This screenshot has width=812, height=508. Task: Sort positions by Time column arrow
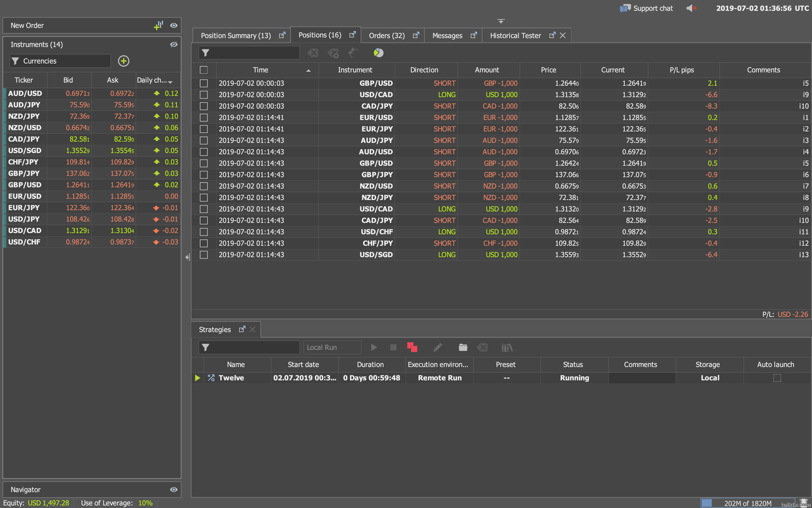pyautogui.click(x=308, y=70)
